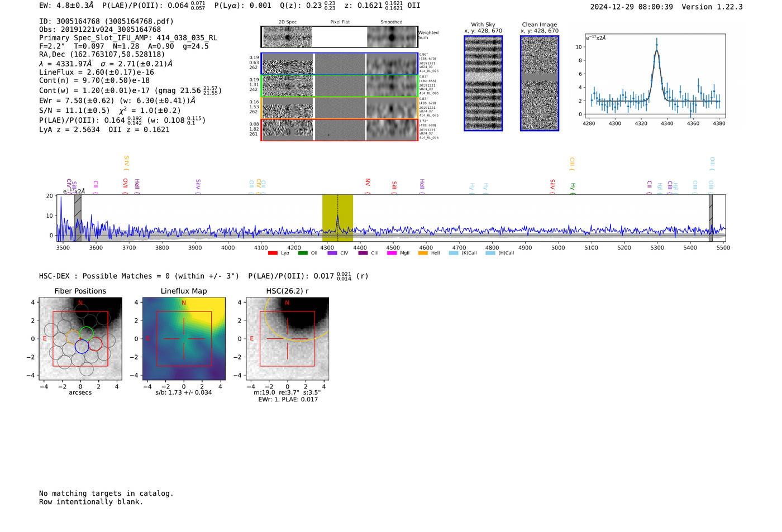Screen dimensions: 782x532
Task: Click the Cont(w) gmag 21.56 line
Action: [x=130, y=90]
